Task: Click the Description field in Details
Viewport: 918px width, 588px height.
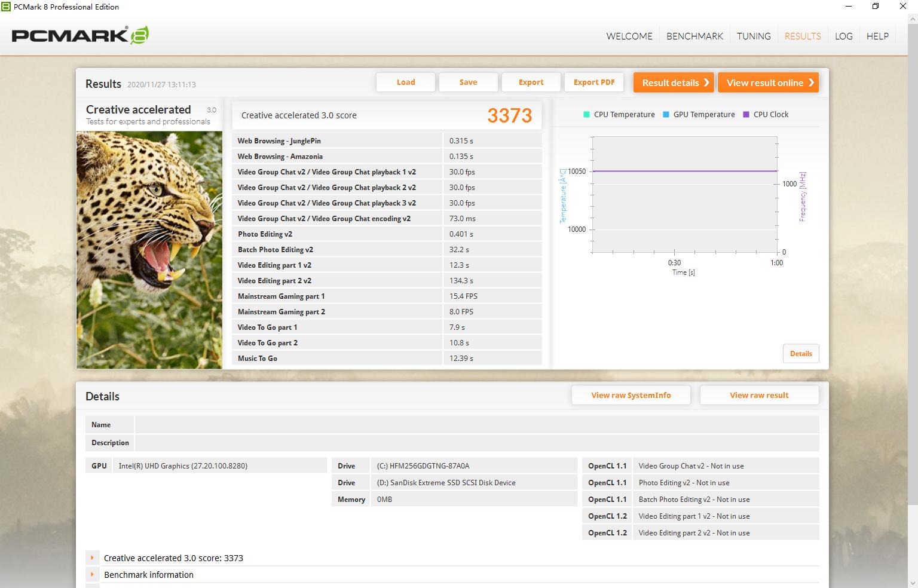Action: [x=476, y=443]
